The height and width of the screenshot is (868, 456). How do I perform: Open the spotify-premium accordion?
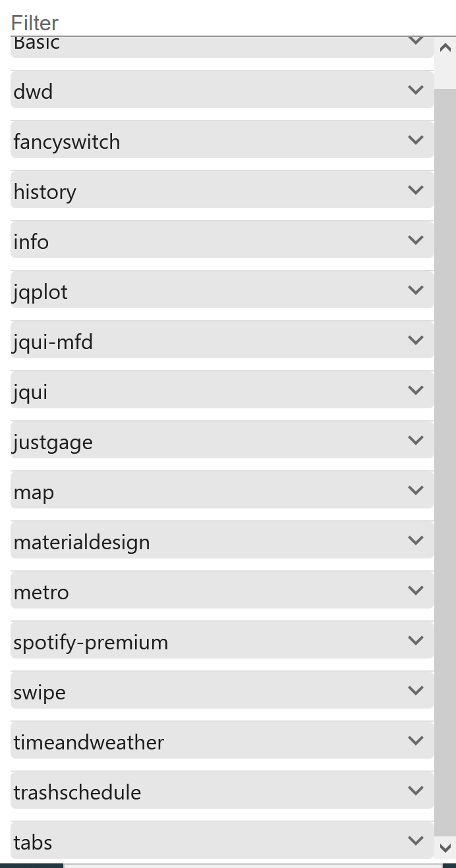221,641
